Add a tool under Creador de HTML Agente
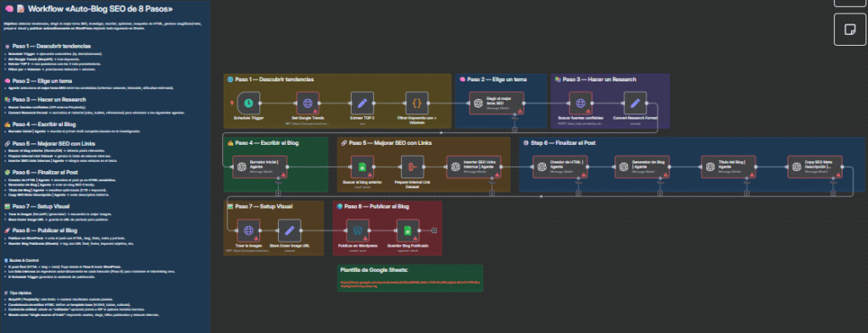 point(578,193)
